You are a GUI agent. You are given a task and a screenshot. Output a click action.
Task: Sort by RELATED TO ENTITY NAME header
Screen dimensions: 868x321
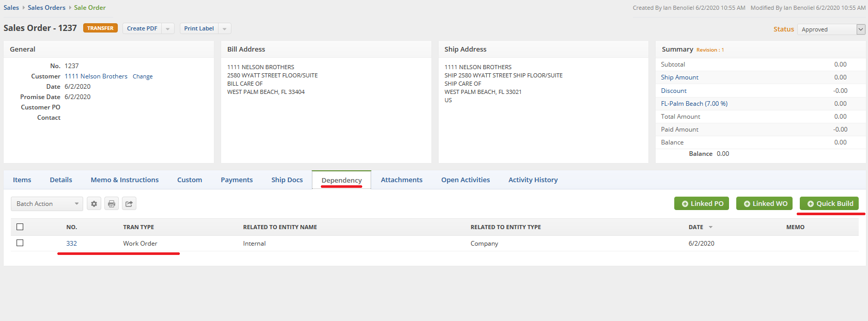tap(280, 228)
